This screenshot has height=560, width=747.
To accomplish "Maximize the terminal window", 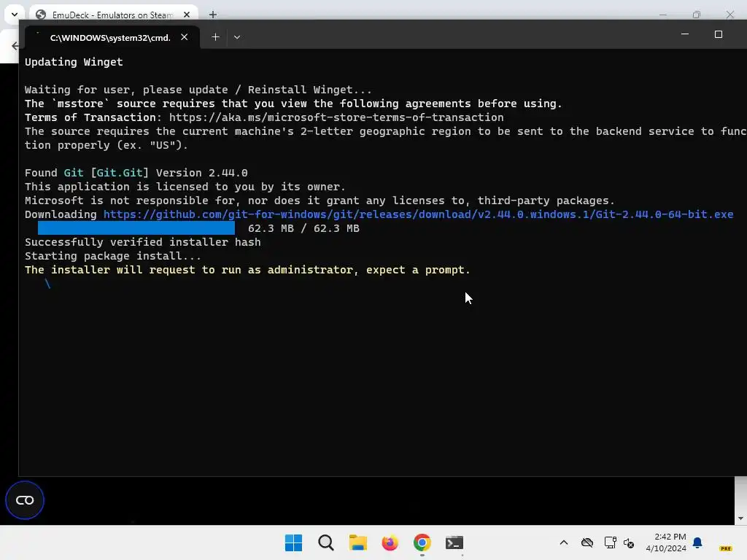I will coord(719,34).
